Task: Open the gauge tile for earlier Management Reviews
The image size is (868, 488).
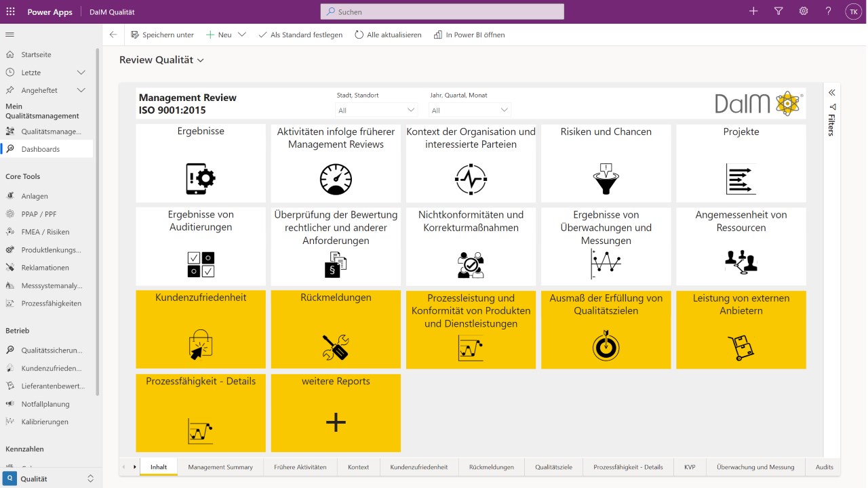Action: (336, 179)
